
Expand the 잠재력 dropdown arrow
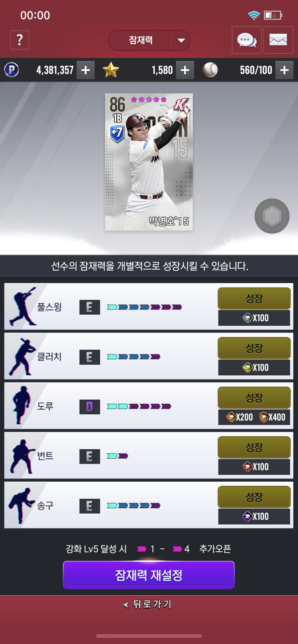click(181, 40)
